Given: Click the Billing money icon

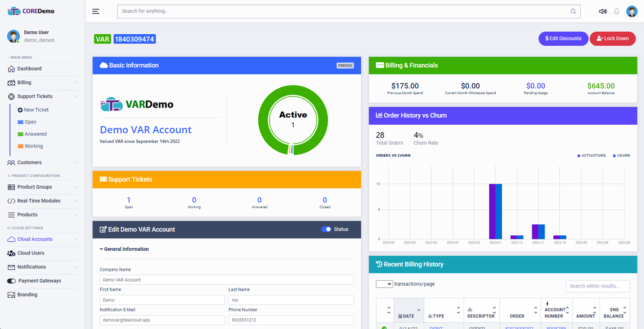Looking at the screenshot, I should [x=11, y=82].
